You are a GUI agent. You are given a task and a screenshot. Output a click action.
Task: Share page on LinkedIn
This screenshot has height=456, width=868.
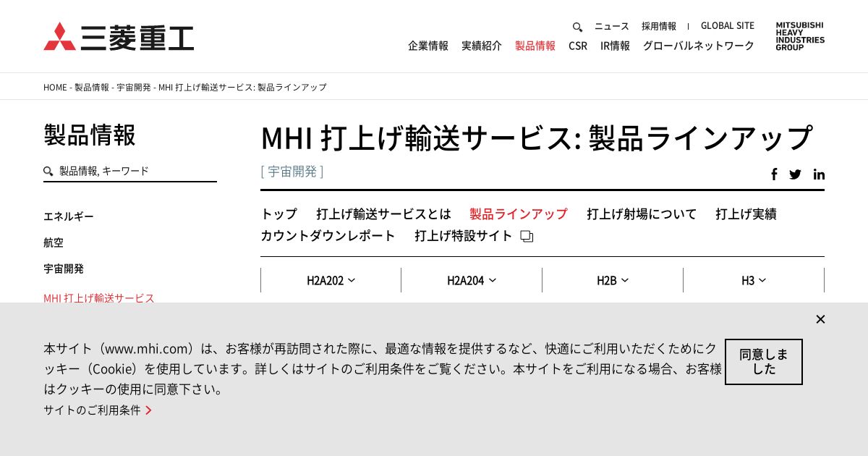pyautogui.click(x=819, y=174)
